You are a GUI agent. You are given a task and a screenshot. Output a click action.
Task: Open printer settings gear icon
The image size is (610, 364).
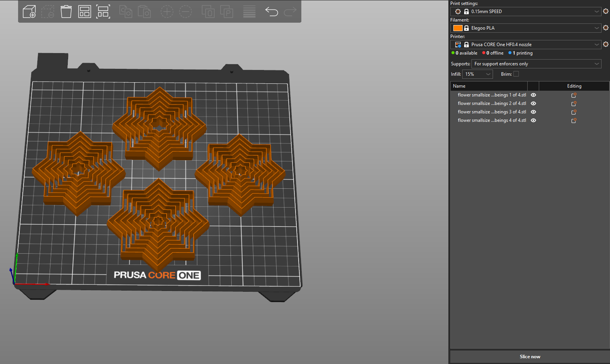pos(606,45)
